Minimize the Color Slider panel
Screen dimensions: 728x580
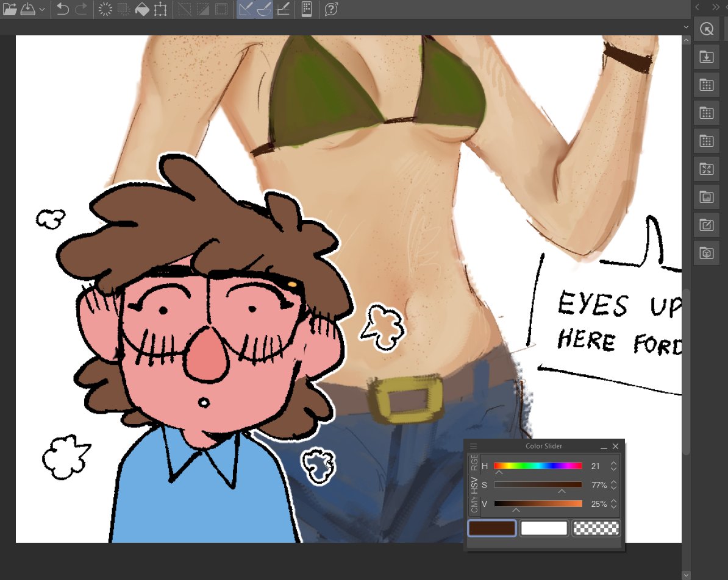(604, 447)
